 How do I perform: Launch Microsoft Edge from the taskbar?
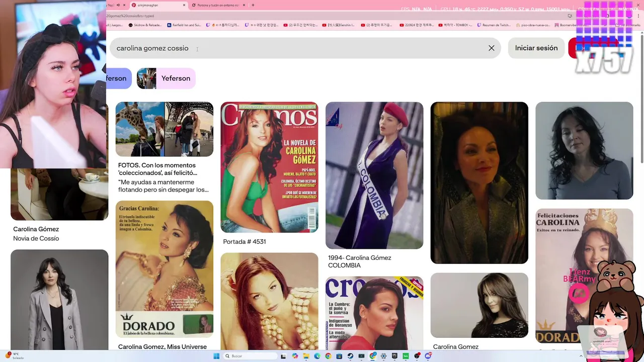(x=317, y=356)
